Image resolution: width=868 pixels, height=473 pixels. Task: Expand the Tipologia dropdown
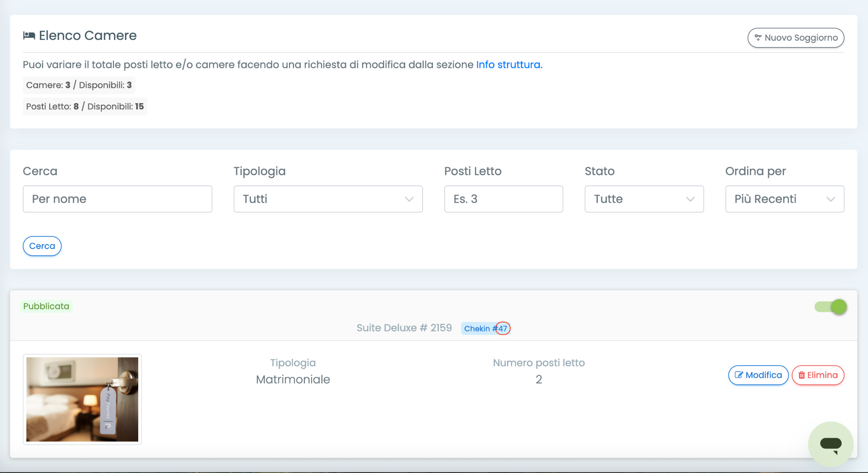click(328, 199)
